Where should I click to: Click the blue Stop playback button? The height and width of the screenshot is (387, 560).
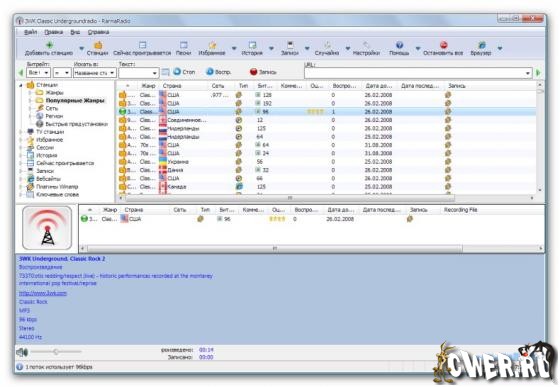tap(184, 72)
